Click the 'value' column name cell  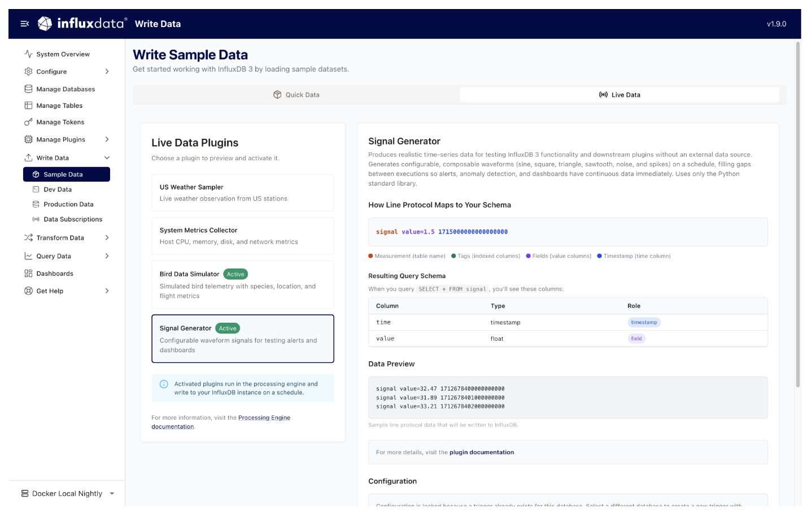coord(385,338)
